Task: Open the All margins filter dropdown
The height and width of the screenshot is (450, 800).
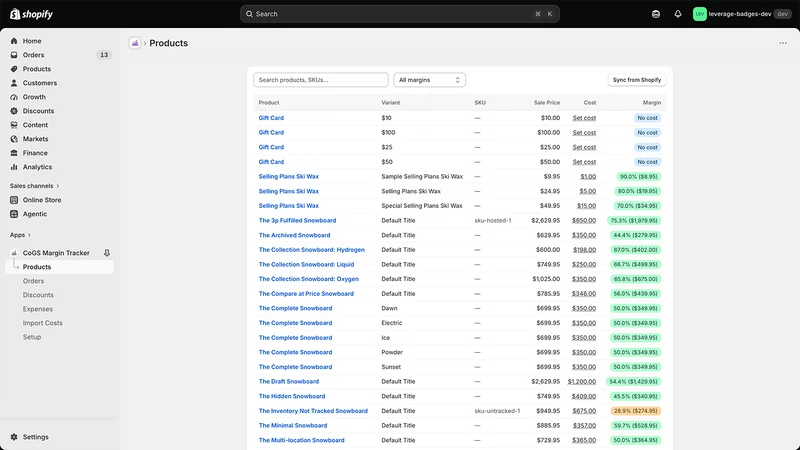Action: (x=429, y=80)
